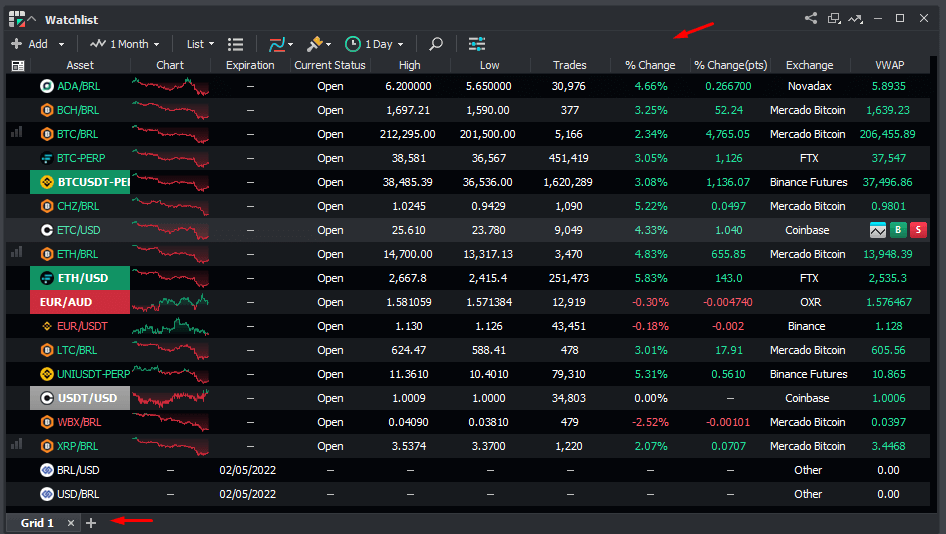This screenshot has width=946, height=534.
Task: Select the ETH/USD highlighted asset
Action: click(80, 278)
